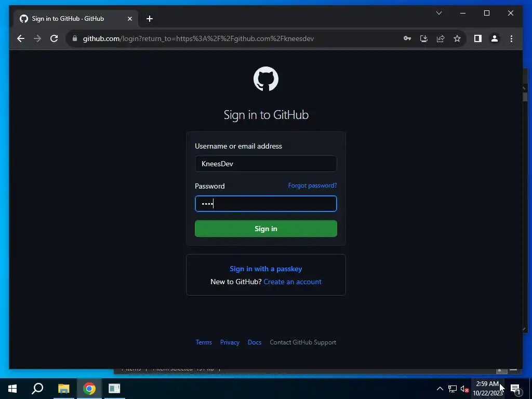
Task: Go back with the browser back arrow
Action: click(21, 38)
